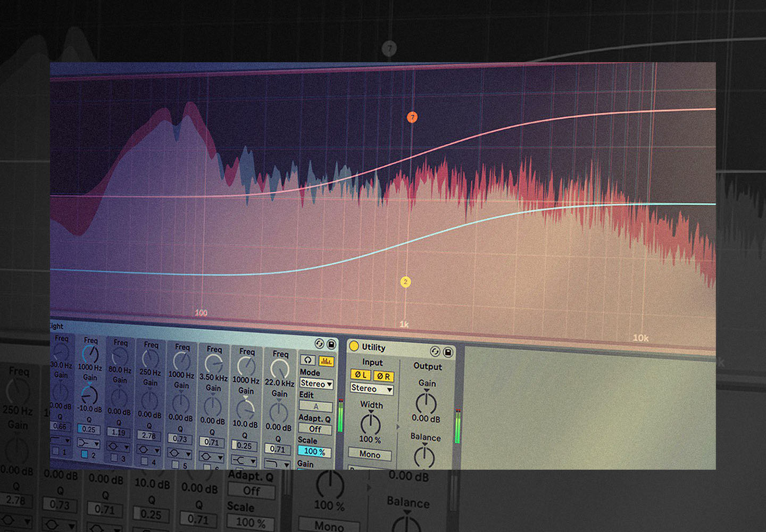Open band 3 bell filter type dropdown

[x=118, y=447]
